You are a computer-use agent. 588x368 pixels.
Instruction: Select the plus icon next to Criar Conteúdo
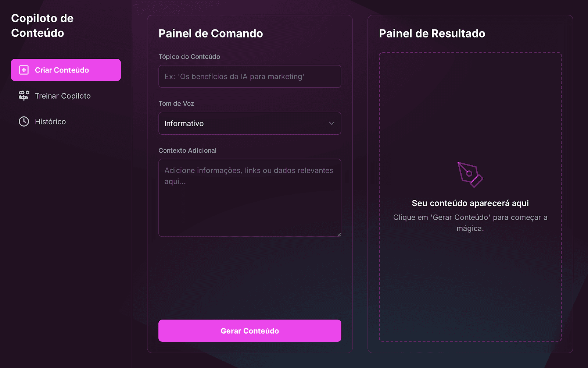[24, 70]
